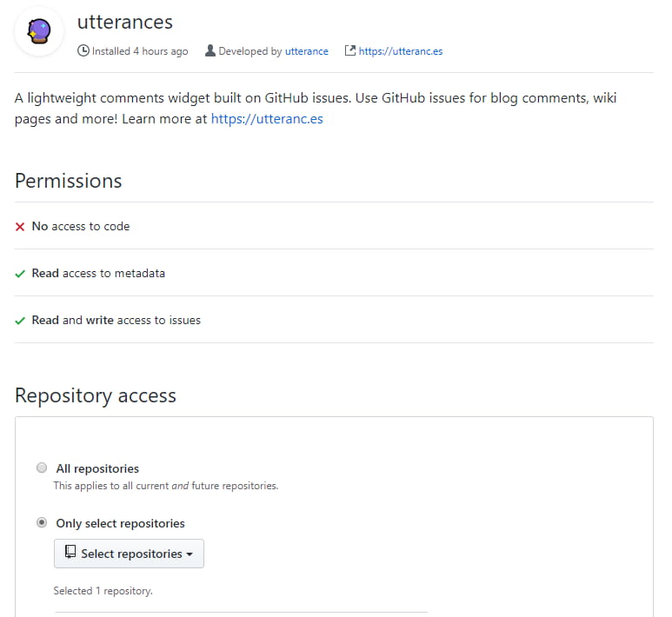Click the repository icon in Select repositories button
The width and height of the screenshot is (672, 617).
(70, 552)
